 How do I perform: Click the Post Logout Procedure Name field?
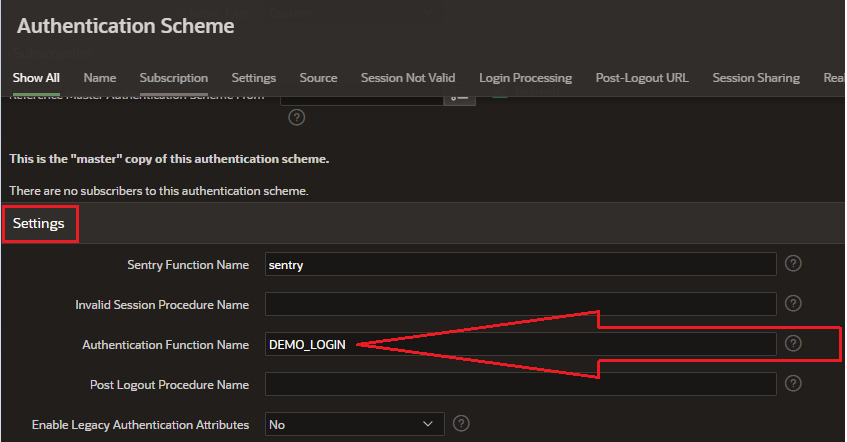(x=520, y=384)
